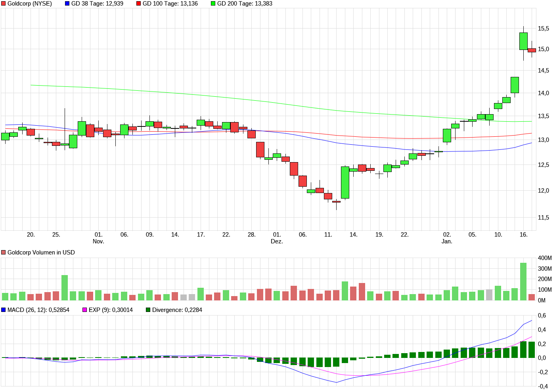Toggle the GD 38 Tage moving average series

(x=67, y=4)
